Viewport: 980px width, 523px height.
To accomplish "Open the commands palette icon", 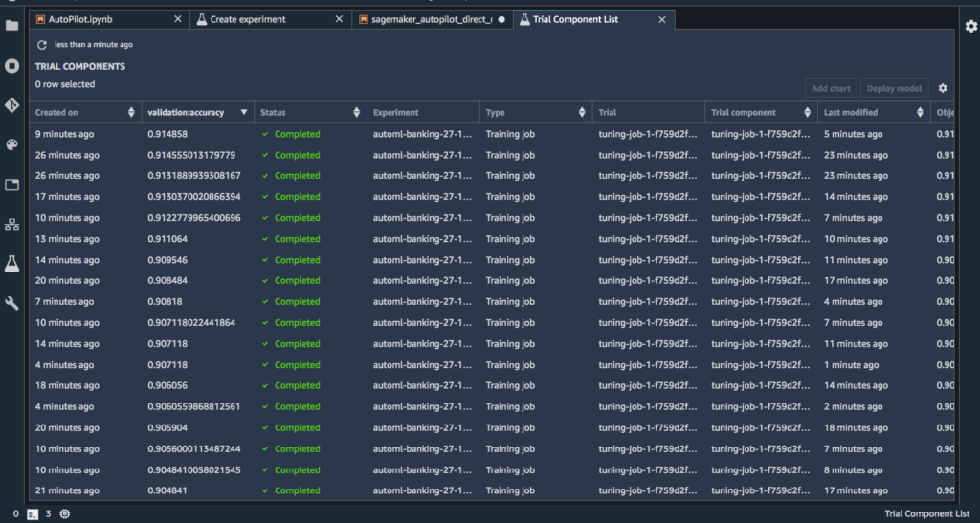I will tap(11, 144).
